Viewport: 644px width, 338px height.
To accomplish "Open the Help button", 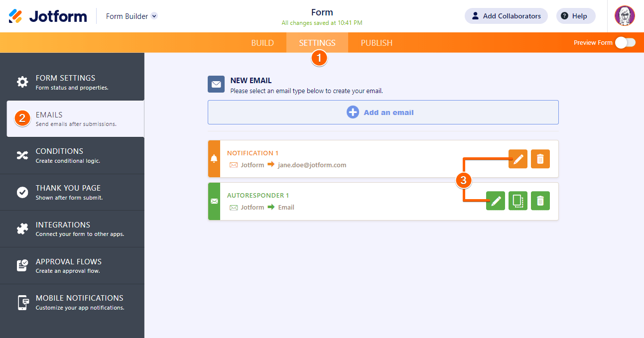I will [575, 16].
